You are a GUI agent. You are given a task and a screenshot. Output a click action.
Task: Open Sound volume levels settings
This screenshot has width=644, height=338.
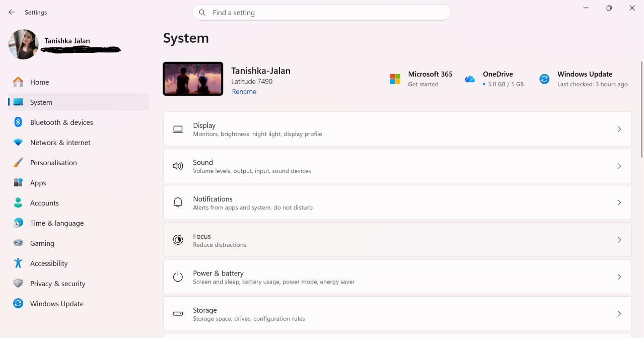[397, 166]
